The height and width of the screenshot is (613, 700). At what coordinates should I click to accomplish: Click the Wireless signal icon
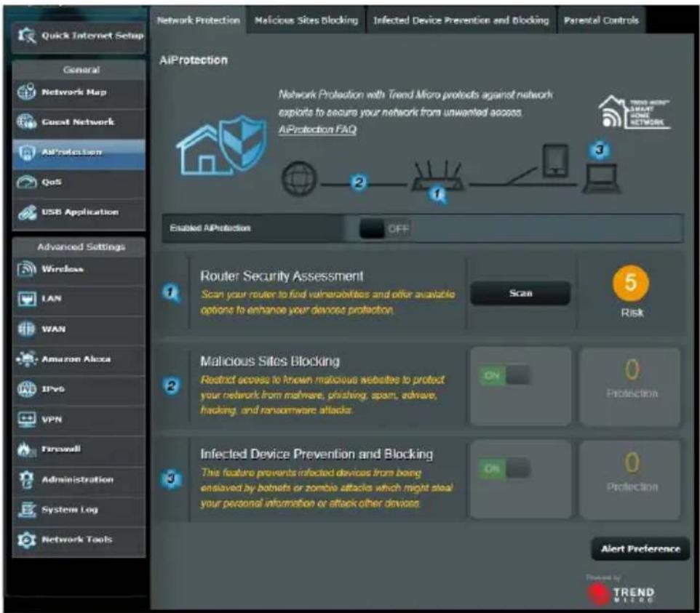pos(26,269)
